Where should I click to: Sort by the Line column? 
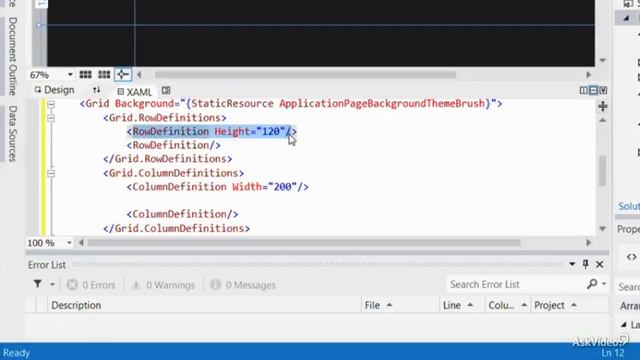click(x=462, y=305)
